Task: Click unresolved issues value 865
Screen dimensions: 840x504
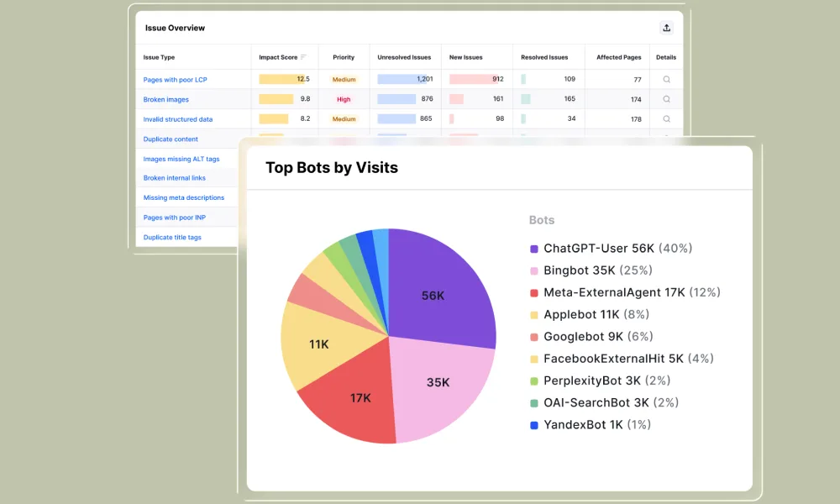Action: (x=426, y=118)
